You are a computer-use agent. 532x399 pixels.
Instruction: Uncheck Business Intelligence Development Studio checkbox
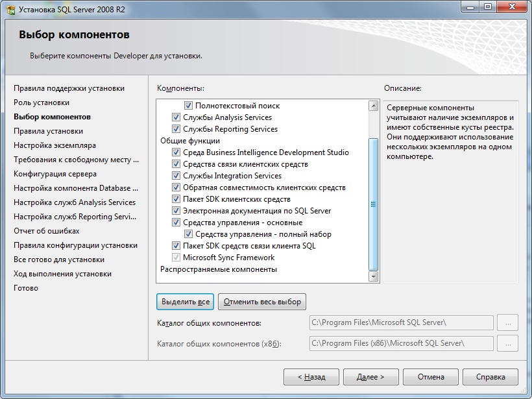tap(176, 152)
